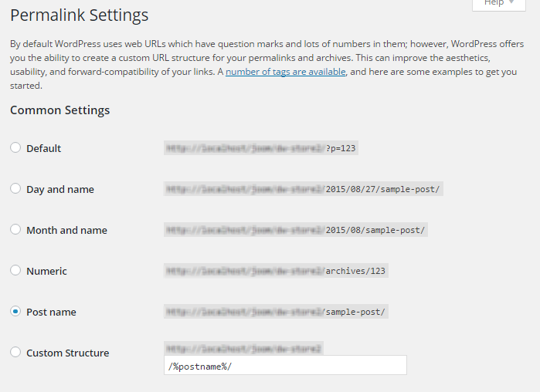Click the Permalink Settings page heading
This screenshot has height=392, width=540.
(x=80, y=15)
